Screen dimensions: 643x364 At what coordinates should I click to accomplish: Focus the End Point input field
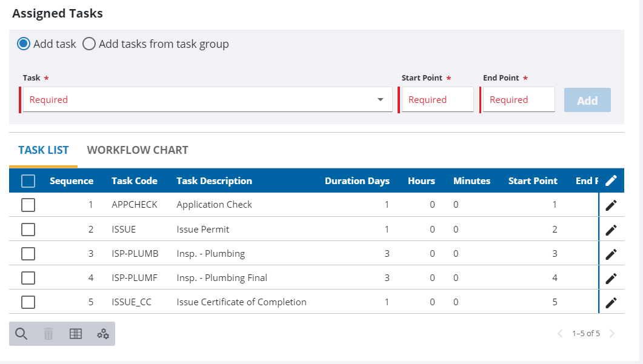[519, 99]
